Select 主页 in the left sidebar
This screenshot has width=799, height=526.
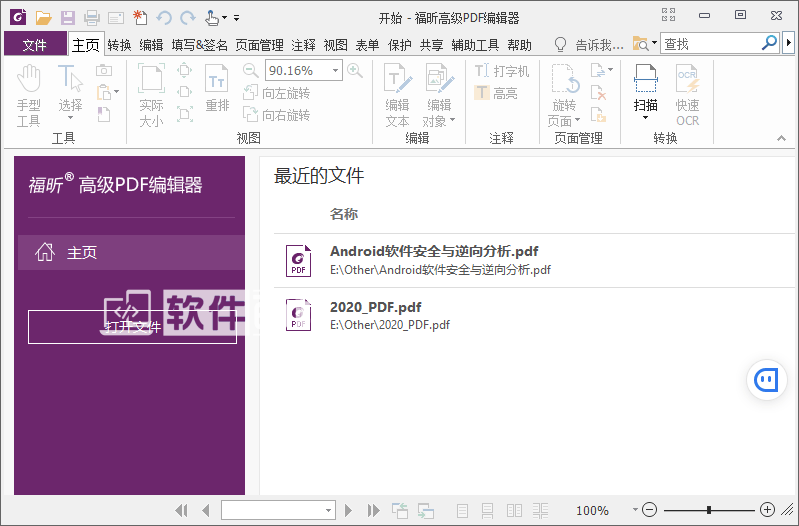click(130, 253)
